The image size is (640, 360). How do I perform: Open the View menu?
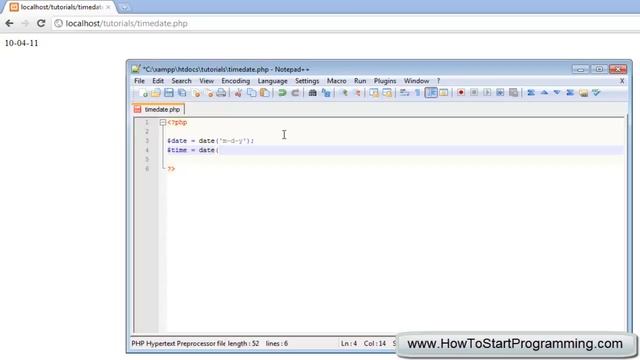(207, 81)
